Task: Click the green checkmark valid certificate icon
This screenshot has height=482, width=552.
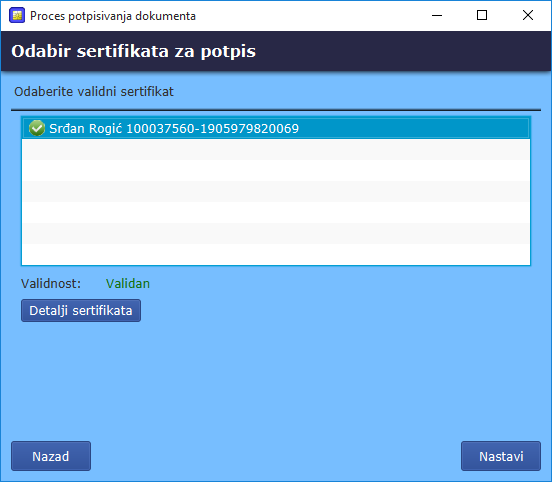Action: [37, 128]
